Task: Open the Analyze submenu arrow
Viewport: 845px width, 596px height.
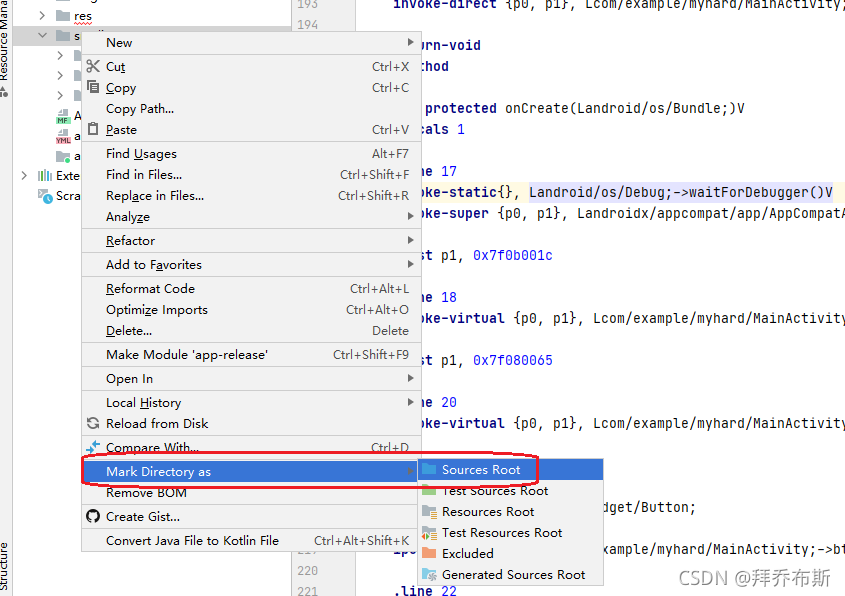Action: [411, 216]
